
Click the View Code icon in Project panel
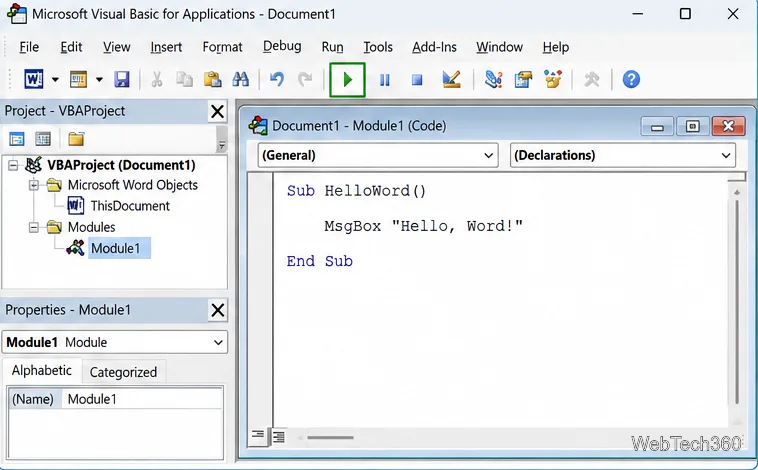pos(17,139)
